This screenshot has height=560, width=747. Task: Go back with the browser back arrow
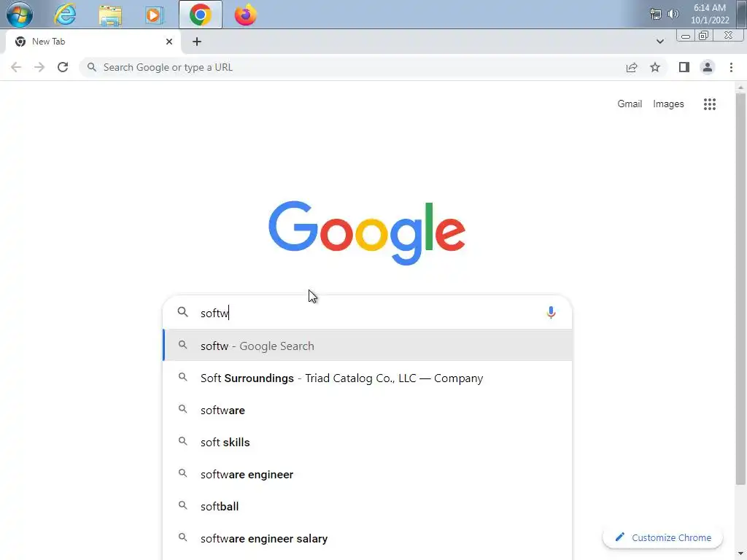click(x=16, y=67)
